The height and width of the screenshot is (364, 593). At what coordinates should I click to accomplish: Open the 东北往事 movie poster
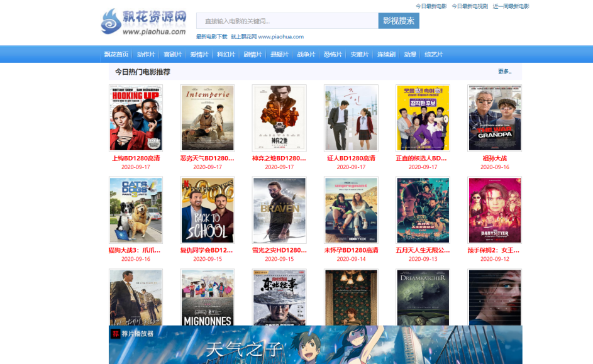click(x=279, y=297)
